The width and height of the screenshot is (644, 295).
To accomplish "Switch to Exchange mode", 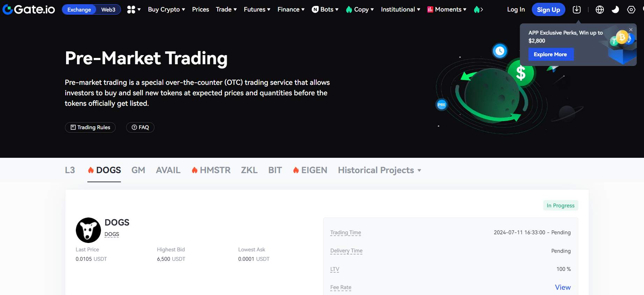I will click(79, 9).
